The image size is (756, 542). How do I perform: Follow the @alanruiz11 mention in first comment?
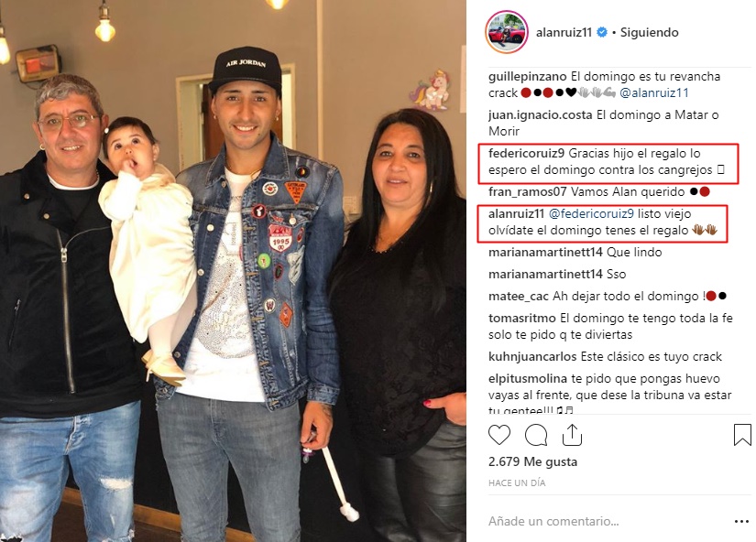click(653, 93)
